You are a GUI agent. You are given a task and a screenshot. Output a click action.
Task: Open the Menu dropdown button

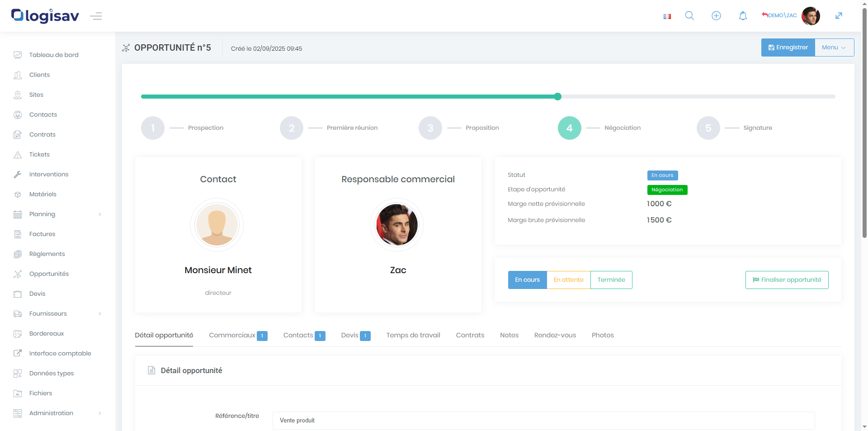coord(834,47)
